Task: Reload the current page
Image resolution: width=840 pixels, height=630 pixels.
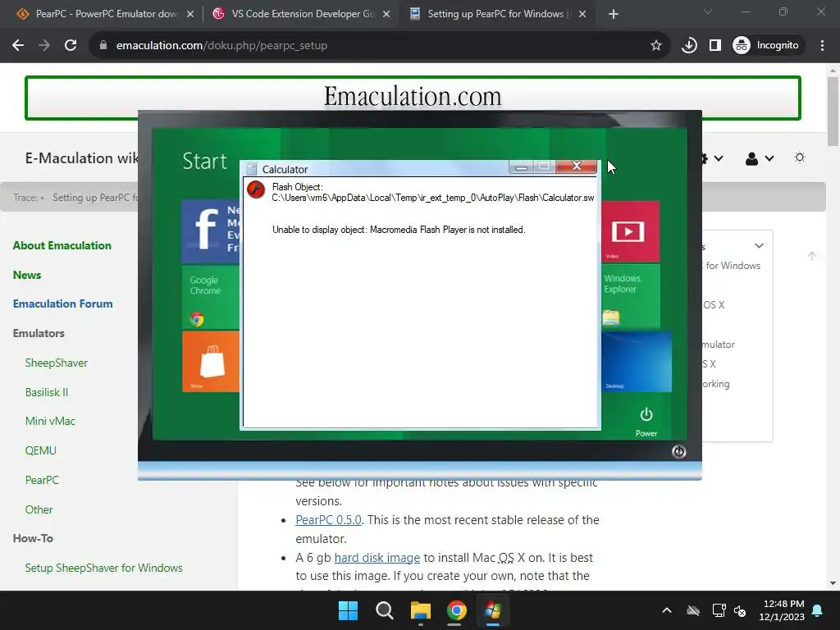Action: (71, 46)
